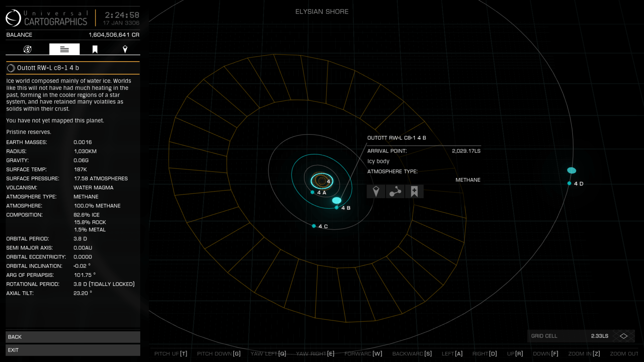
Task: Select moon 4 B orbit marker
Action: (337, 208)
